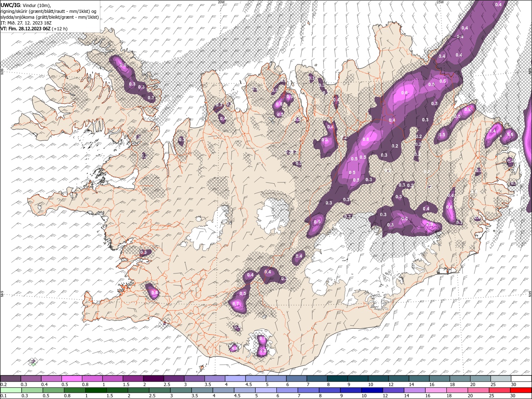This screenshot has height=399, width=532.
Task: Pick bright red lower swatch right of 30
Action: [521, 390]
